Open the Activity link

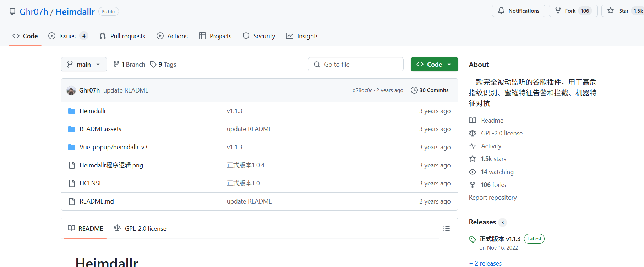coord(491,146)
